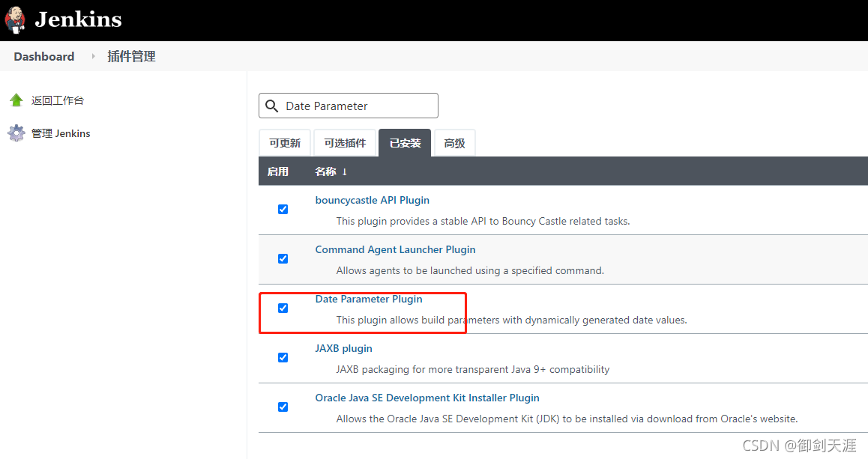
Task: Toggle the Command Agent Launcher Plugin checkbox
Action: point(283,259)
